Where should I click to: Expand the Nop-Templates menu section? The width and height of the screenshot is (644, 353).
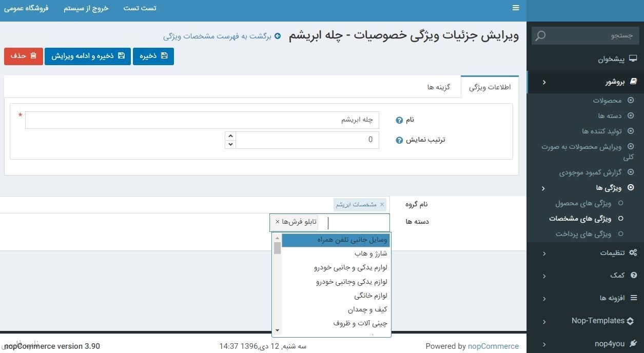[598, 321]
